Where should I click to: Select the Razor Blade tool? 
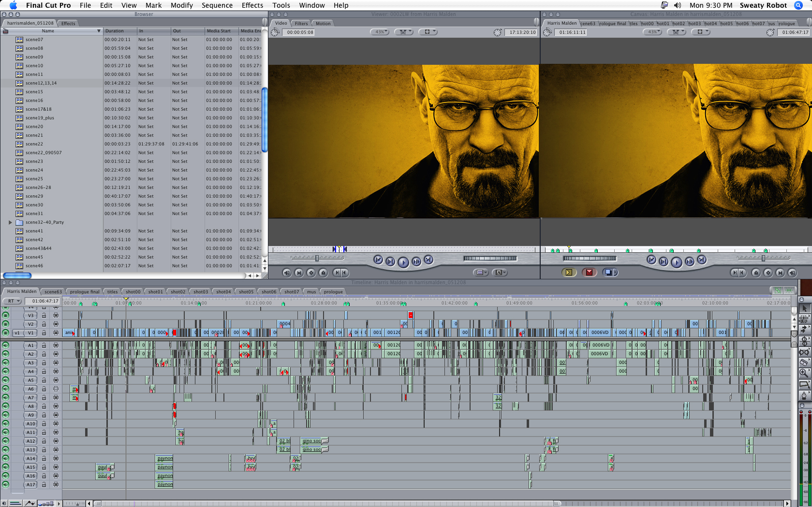click(x=804, y=362)
